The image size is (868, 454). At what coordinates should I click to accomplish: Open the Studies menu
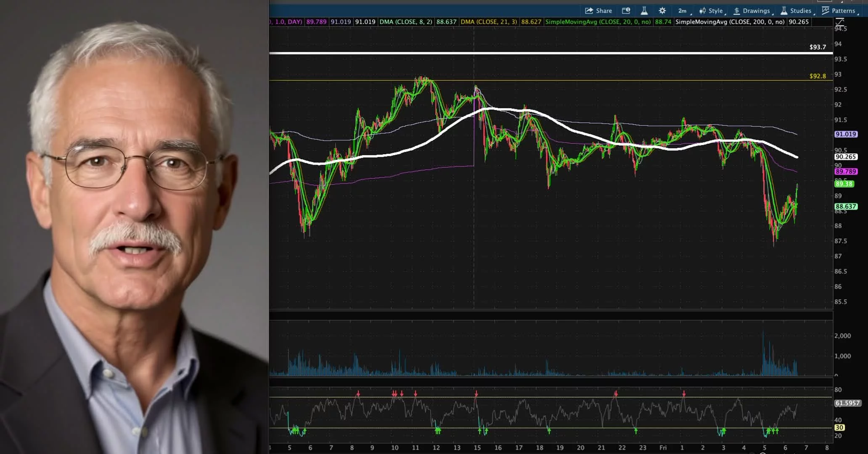796,11
